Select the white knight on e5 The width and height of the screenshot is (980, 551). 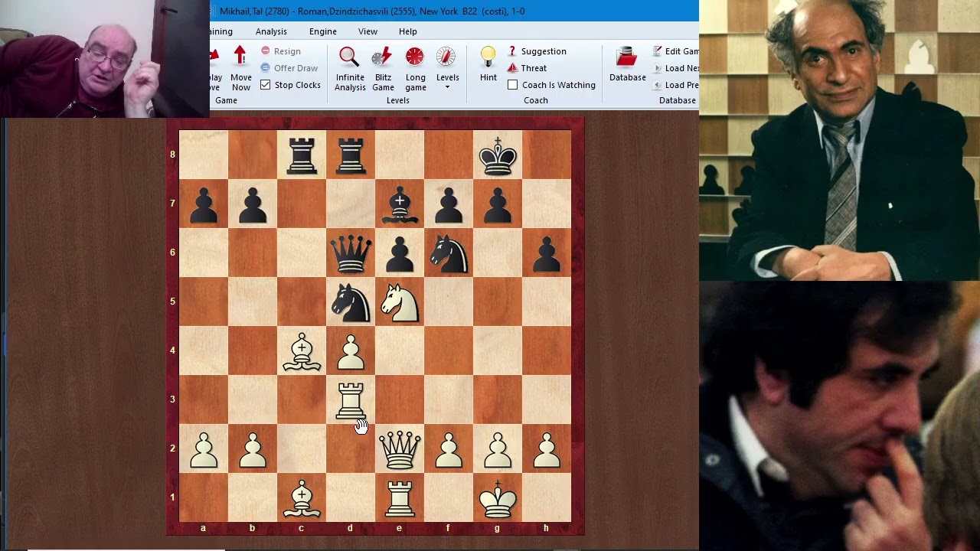pyautogui.click(x=400, y=302)
